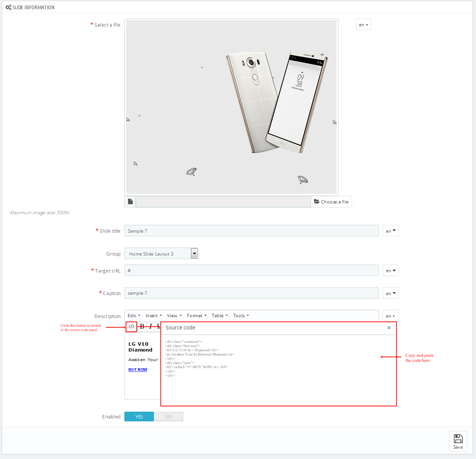476x459 pixels.
Task: Open the View menu of the editor
Action: pyautogui.click(x=175, y=316)
